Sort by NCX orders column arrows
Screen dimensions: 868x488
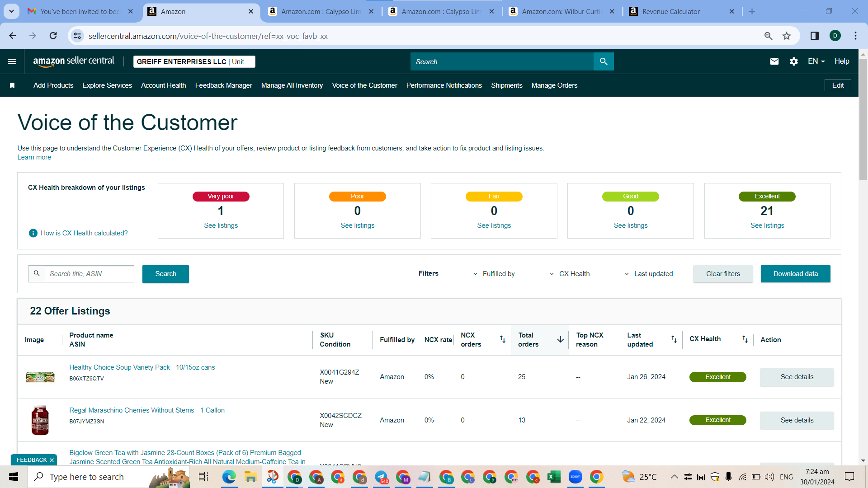502,339
